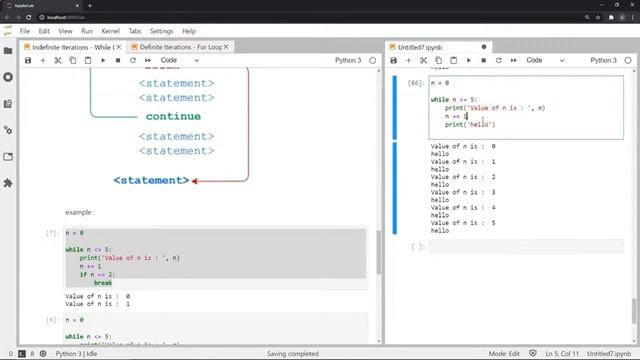This screenshot has width=640, height=360.
Task: Interrupt the kernel in Untitled7 notebook
Action: click(484, 60)
